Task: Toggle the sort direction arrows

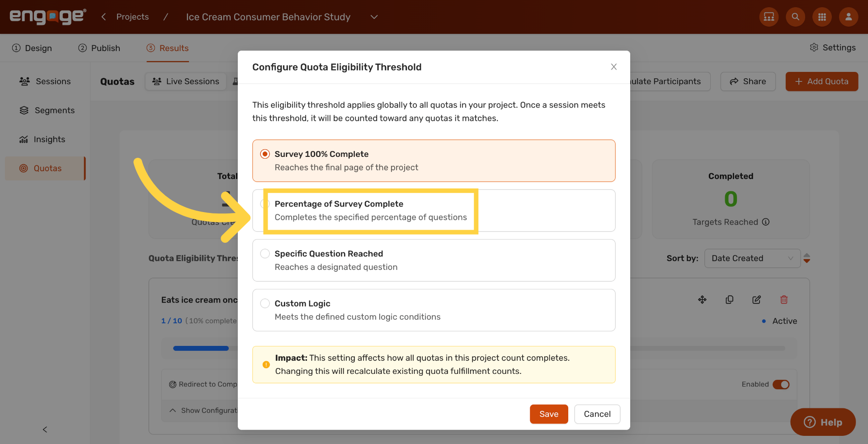Action: pyautogui.click(x=807, y=258)
